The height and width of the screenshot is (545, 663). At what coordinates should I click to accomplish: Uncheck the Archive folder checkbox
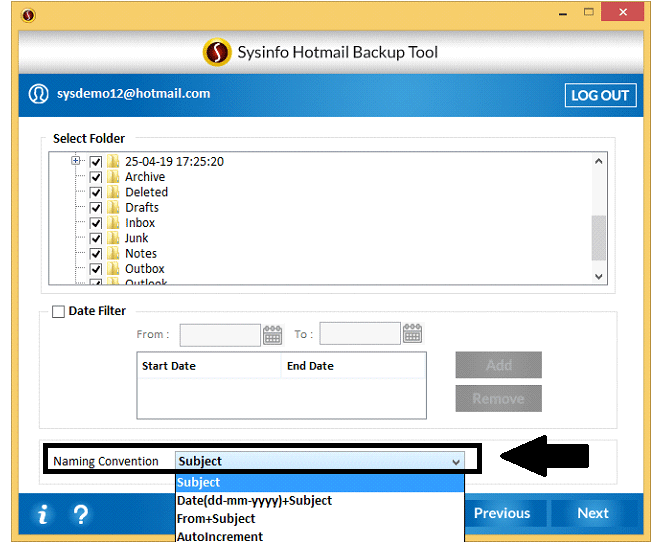pos(96,177)
